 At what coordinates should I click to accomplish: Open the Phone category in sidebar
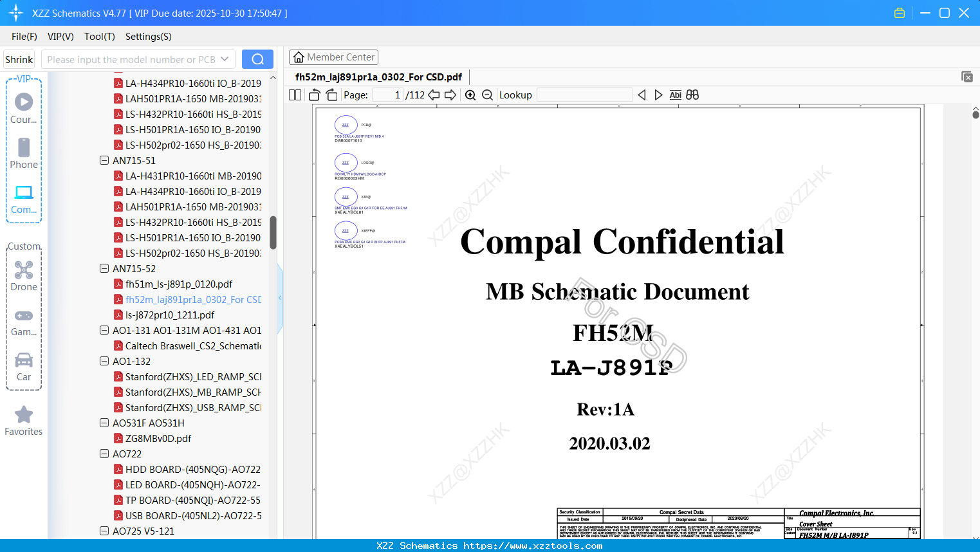(24, 154)
